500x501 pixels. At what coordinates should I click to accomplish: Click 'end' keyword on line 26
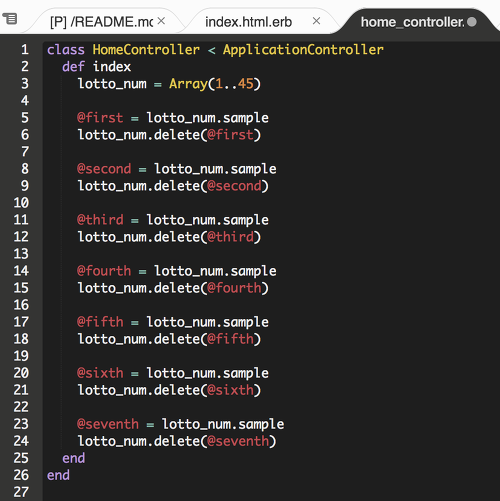click(x=58, y=475)
